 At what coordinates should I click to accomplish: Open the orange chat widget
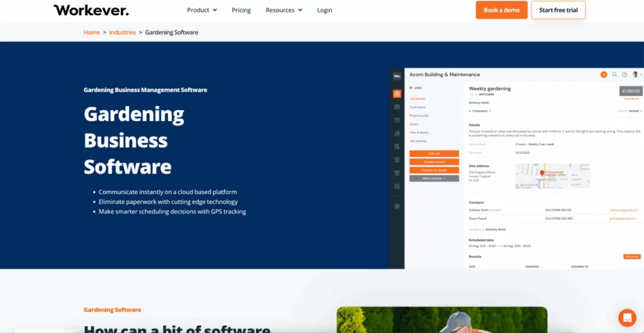627,318
